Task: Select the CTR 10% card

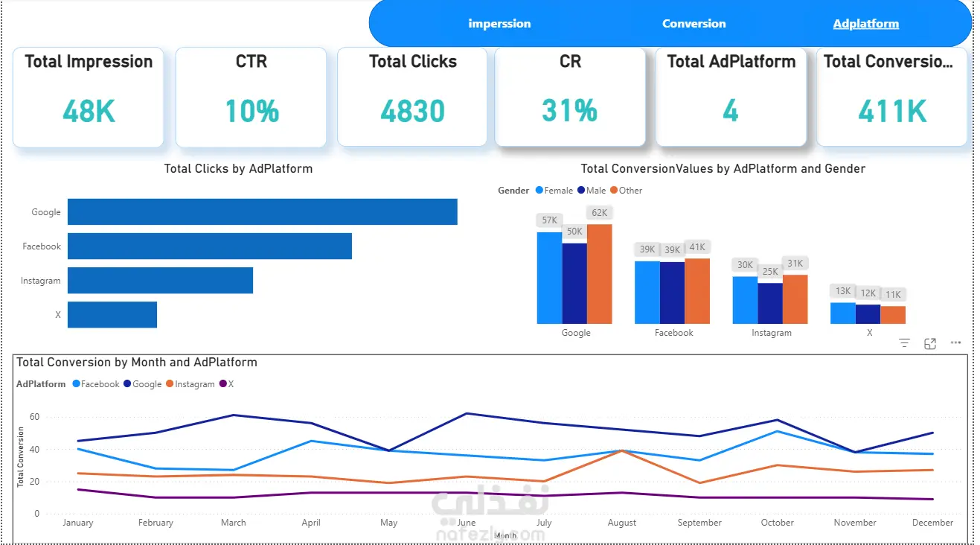Action: [251, 98]
